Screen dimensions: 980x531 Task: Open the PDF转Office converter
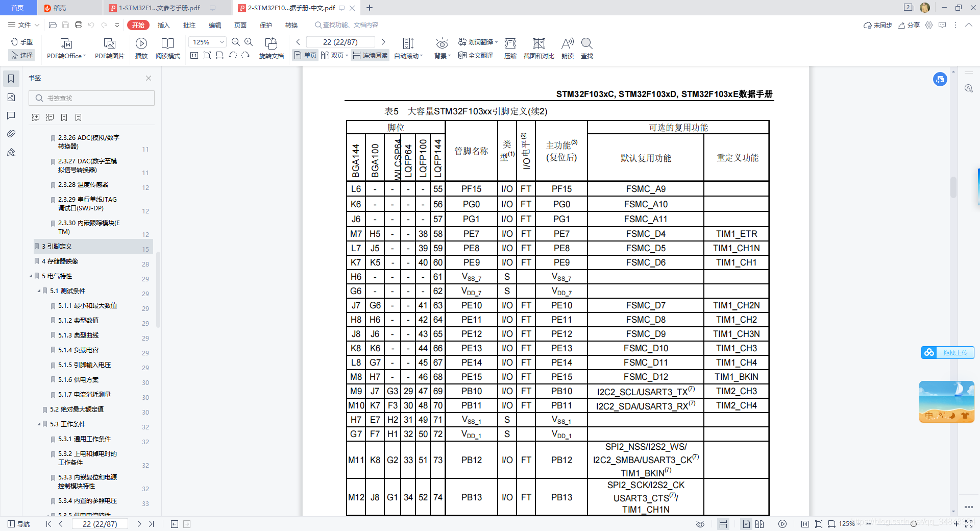(66, 49)
